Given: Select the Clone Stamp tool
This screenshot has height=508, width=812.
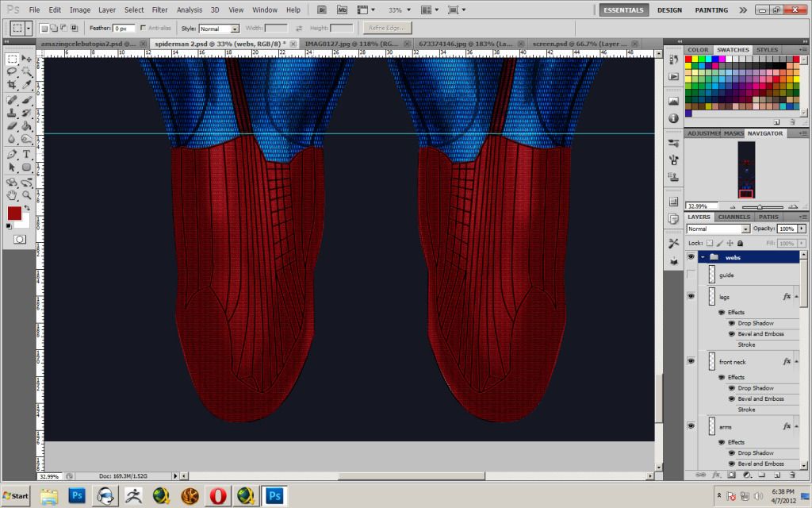Looking at the screenshot, I should coord(13,113).
